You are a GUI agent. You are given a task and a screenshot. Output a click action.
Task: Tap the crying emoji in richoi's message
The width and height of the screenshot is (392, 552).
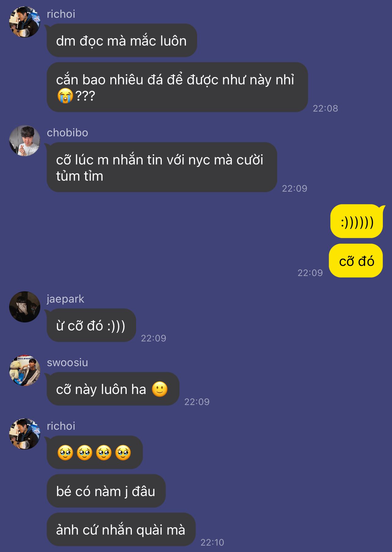pos(65,96)
